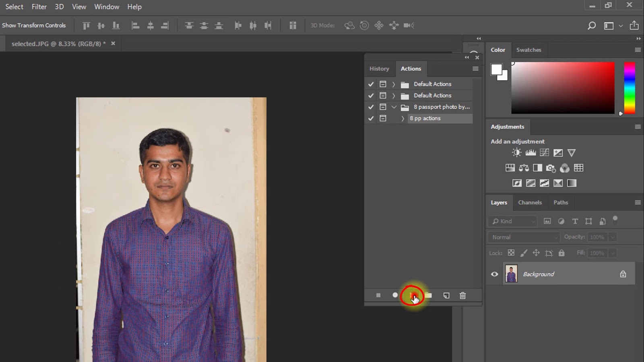
Task: Select the Background layer thumbnail
Action: click(x=511, y=274)
